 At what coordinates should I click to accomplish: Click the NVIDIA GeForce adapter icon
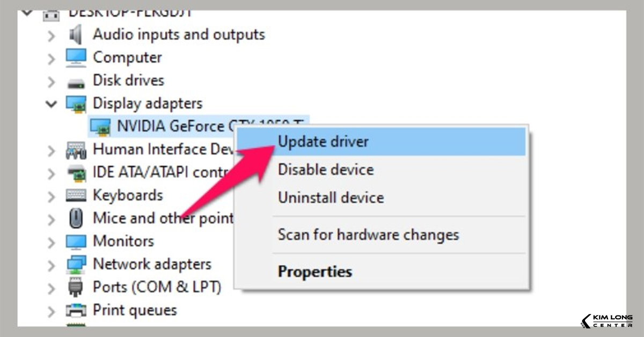point(101,127)
